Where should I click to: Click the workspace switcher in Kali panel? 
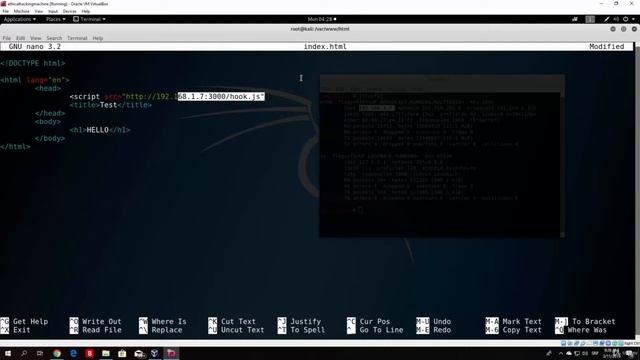pyautogui.click(x=590, y=19)
